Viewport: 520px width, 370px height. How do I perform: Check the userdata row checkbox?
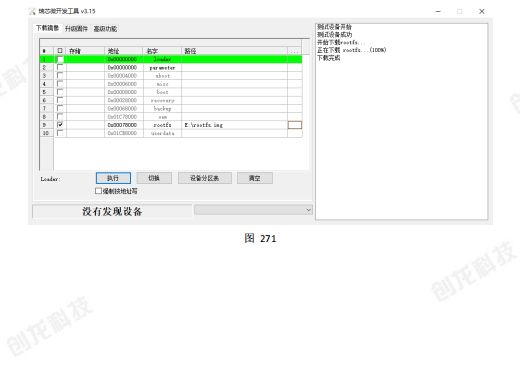pyautogui.click(x=60, y=133)
